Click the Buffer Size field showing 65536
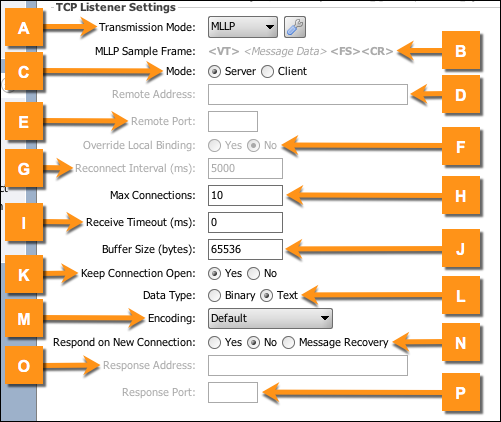Screen dimensions: 501x422 (245, 249)
